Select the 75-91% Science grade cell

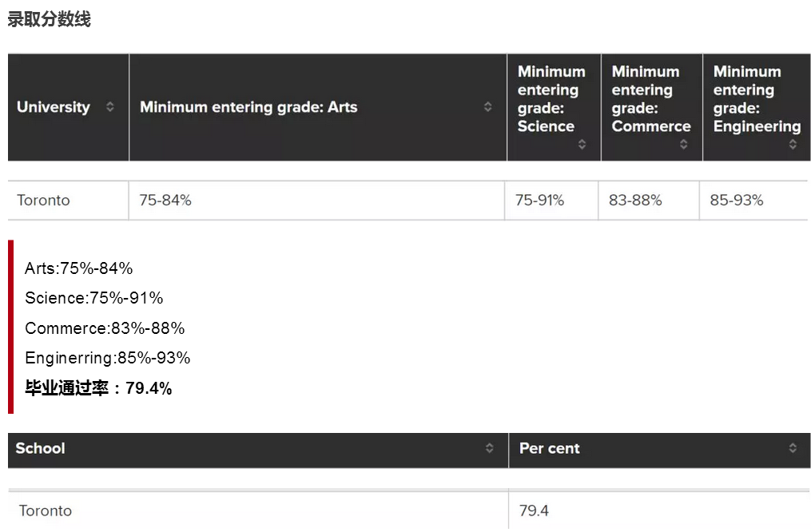539,200
